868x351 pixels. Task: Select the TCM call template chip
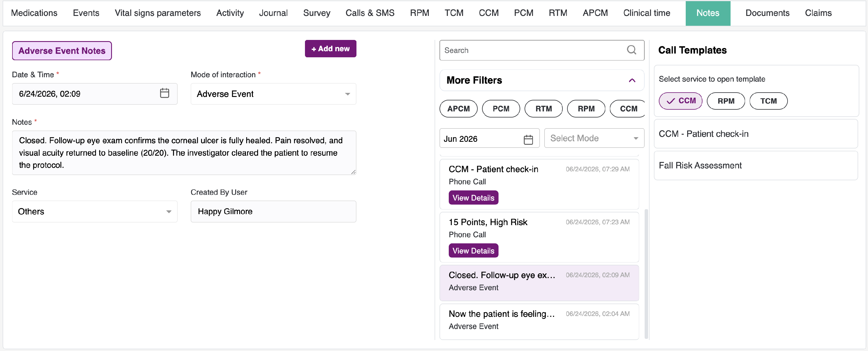(768, 101)
